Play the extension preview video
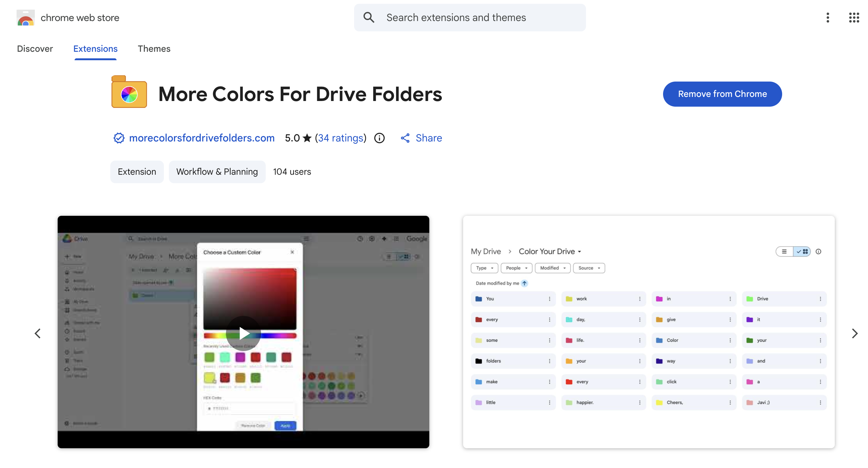The height and width of the screenshot is (468, 868). point(243,333)
